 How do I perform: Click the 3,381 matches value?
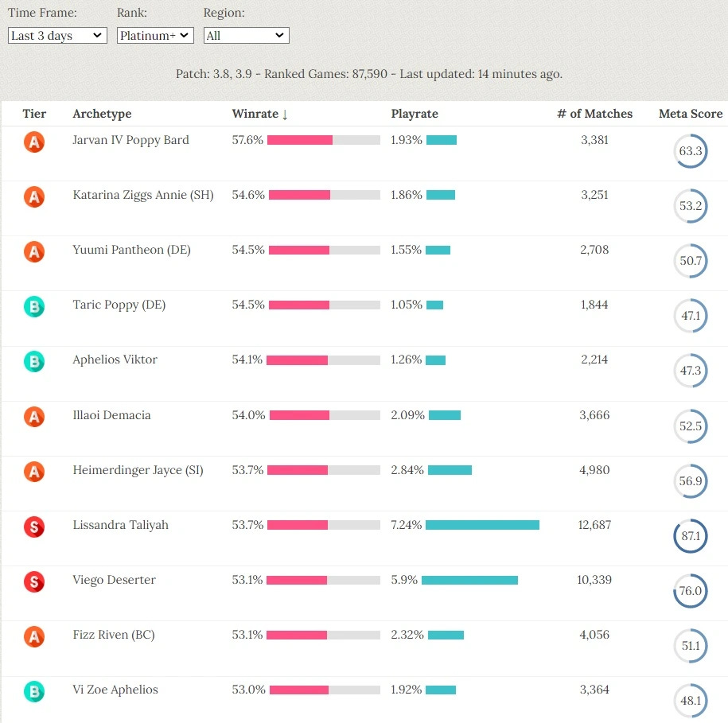coord(595,140)
